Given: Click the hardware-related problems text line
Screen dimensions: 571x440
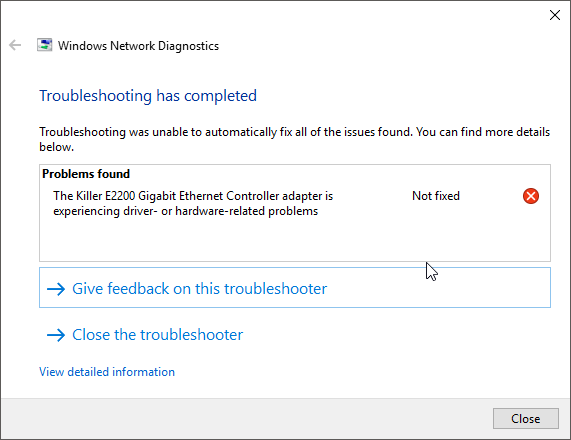Looking at the screenshot, I should pyautogui.click(x=186, y=211).
